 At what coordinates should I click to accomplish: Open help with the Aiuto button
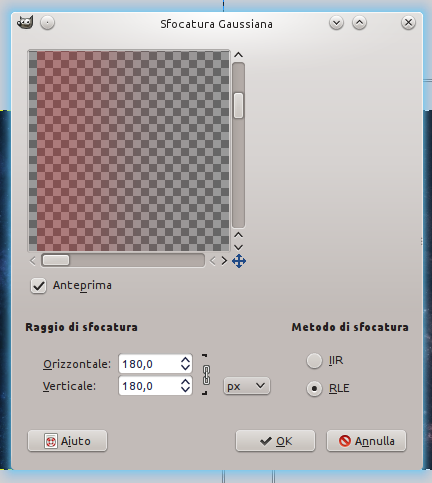[x=67, y=441]
